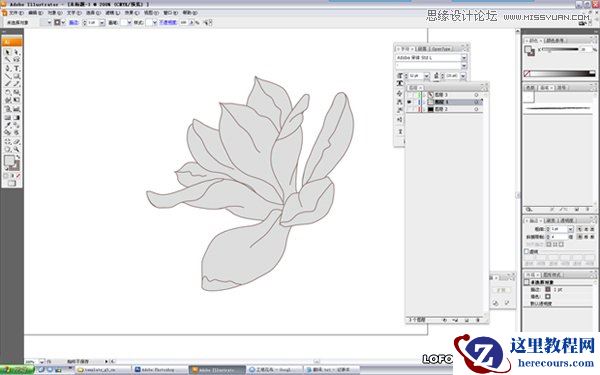Open the 文件 (File) menu
This screenshot has width=600, height=375.
pyautogui.click(x=16, y=13)
